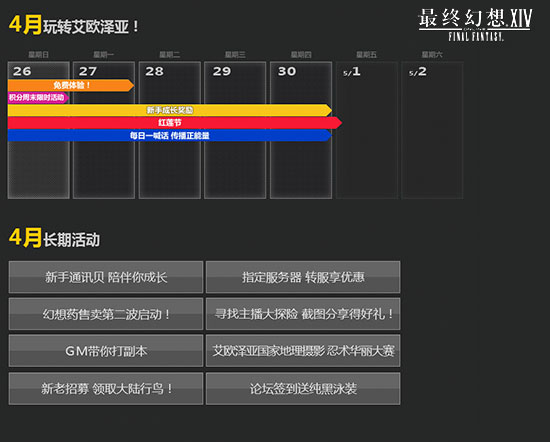Select the pink 积分周末限时活动 bar

pos(38,98)
